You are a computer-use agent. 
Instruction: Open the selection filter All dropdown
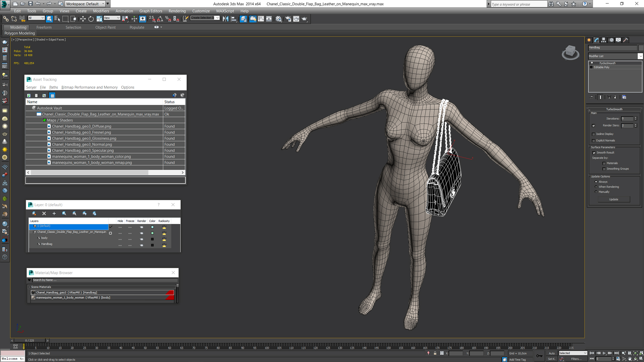coord(36,18)
